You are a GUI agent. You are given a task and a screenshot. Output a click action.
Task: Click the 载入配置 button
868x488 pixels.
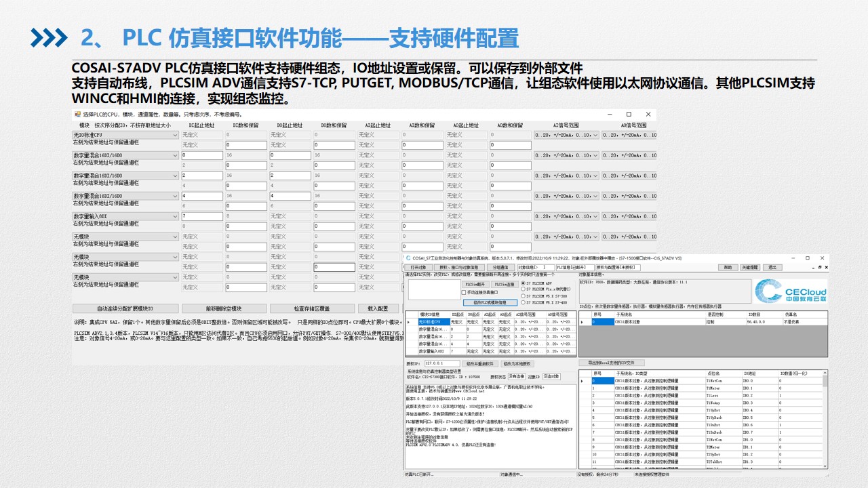(x=378, y=308)
